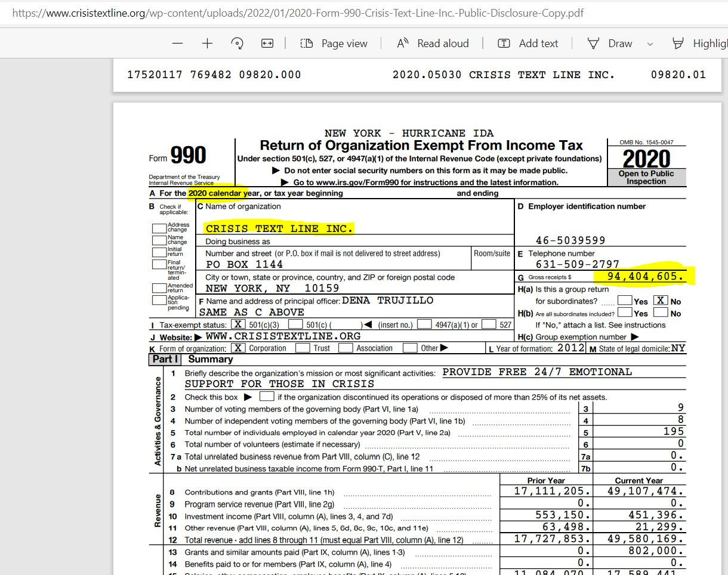This screenshot has height=575, width=728.
Task: Tick the Final return/terminated checkbox
Action: [x=159, y=264]
